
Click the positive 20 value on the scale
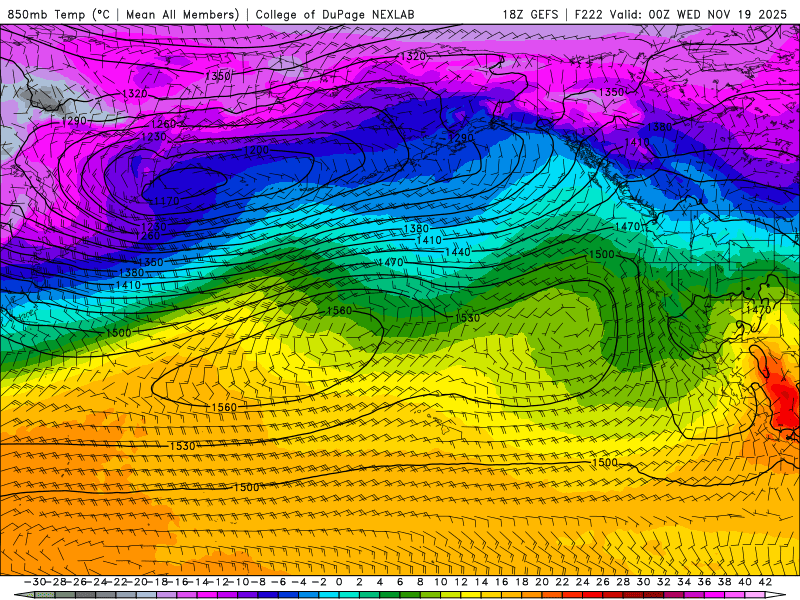pos(542,582)
